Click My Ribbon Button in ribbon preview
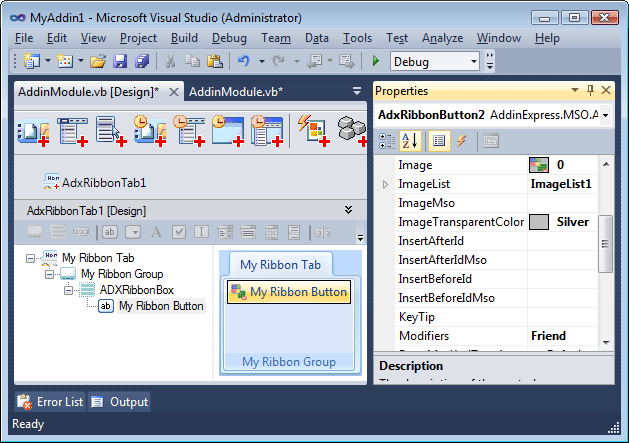629x443 pixels. click(289, 292)
